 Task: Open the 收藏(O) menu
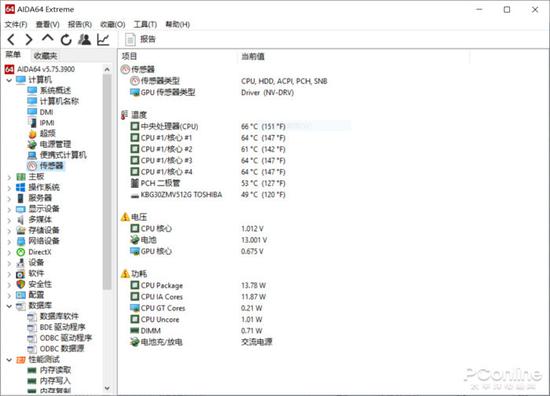click(113, 24)
